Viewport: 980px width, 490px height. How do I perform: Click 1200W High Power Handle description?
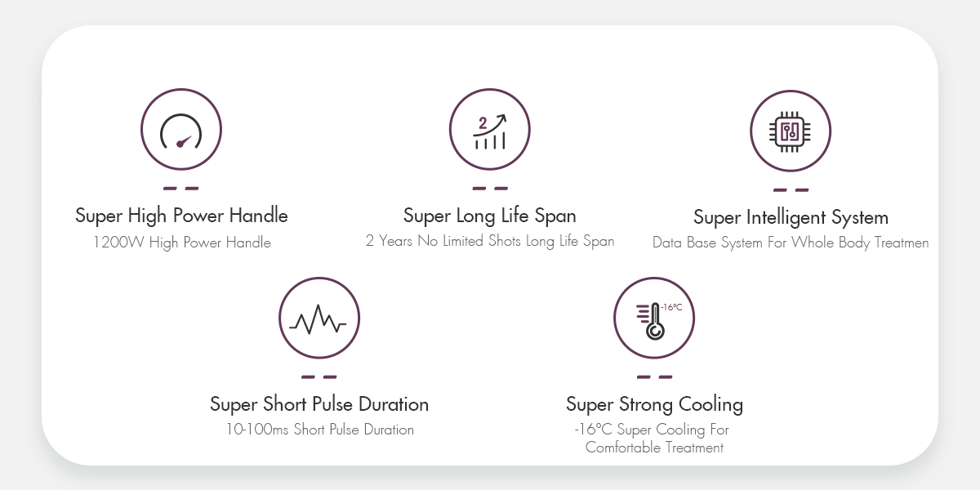tap(181, 243)
